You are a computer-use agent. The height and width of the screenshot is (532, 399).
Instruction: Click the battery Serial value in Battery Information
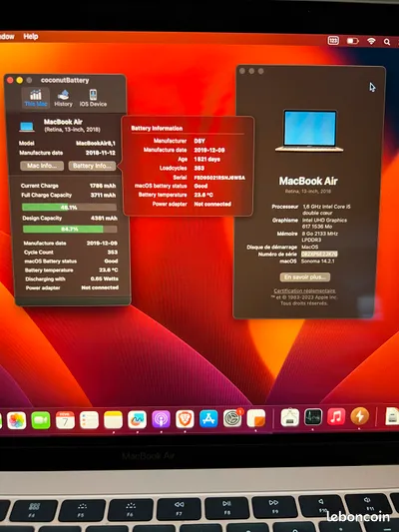tap(219, 178)
